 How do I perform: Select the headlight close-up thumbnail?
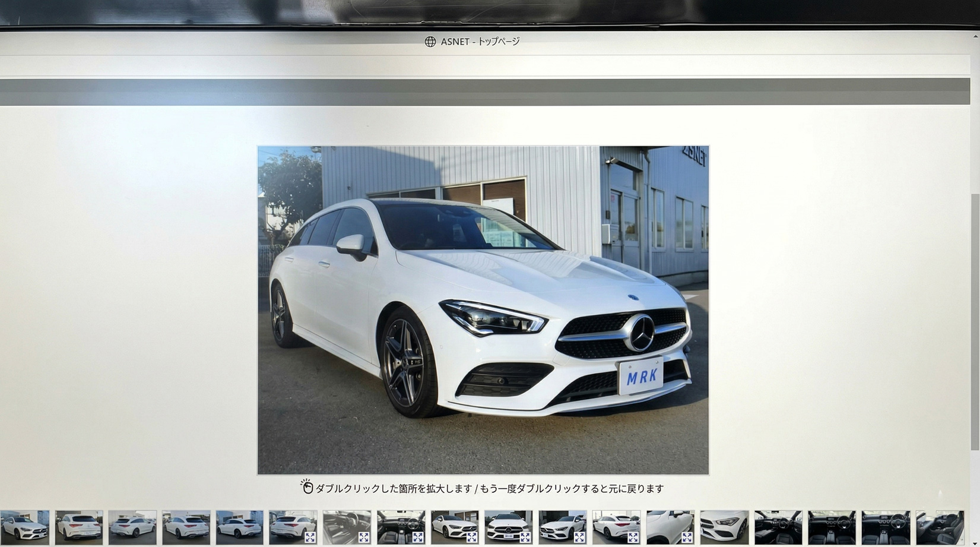click(x=723, y=526)
